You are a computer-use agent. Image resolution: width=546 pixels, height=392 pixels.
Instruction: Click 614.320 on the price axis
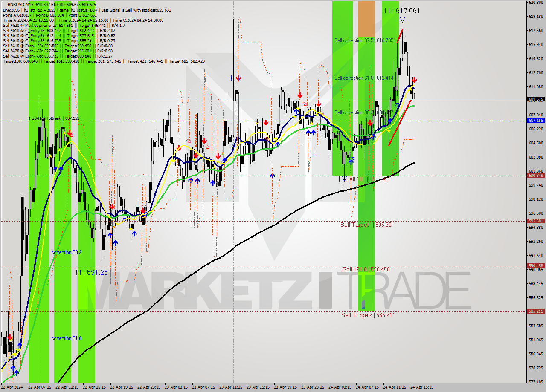[536, 58]
